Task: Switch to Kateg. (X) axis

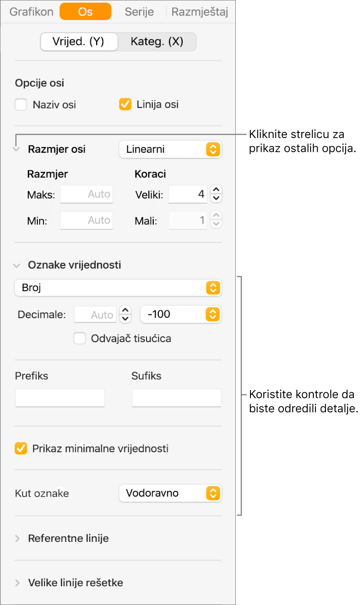Action: 157,42
